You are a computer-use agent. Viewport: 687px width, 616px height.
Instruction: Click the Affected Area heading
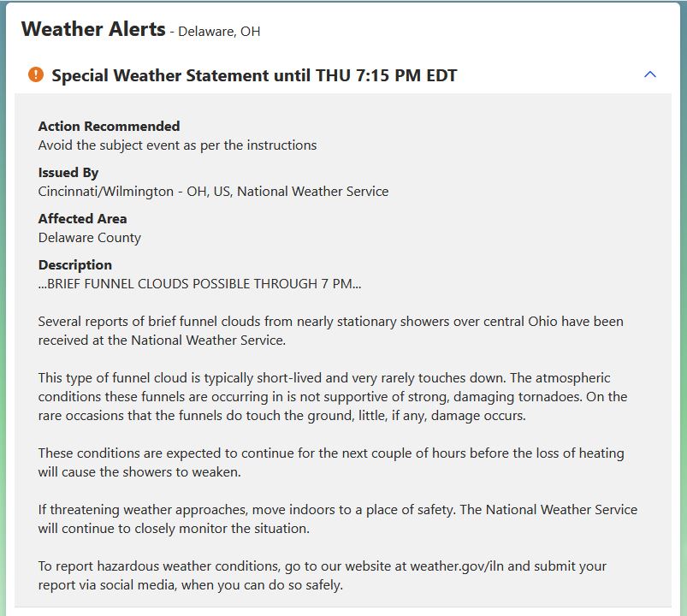click(82, 219)
